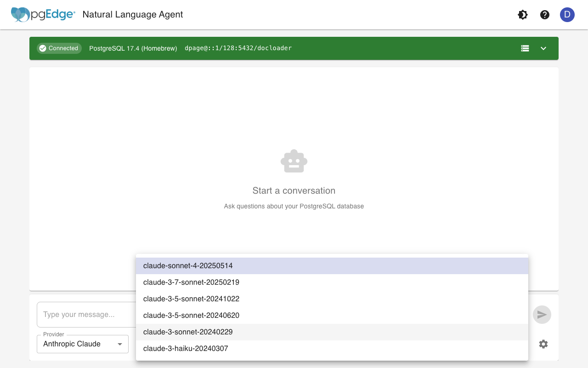Click the pgEdge logo
The width and height of the screenshot is (588, 368).
pyautogui.click(x=43, y=15)
